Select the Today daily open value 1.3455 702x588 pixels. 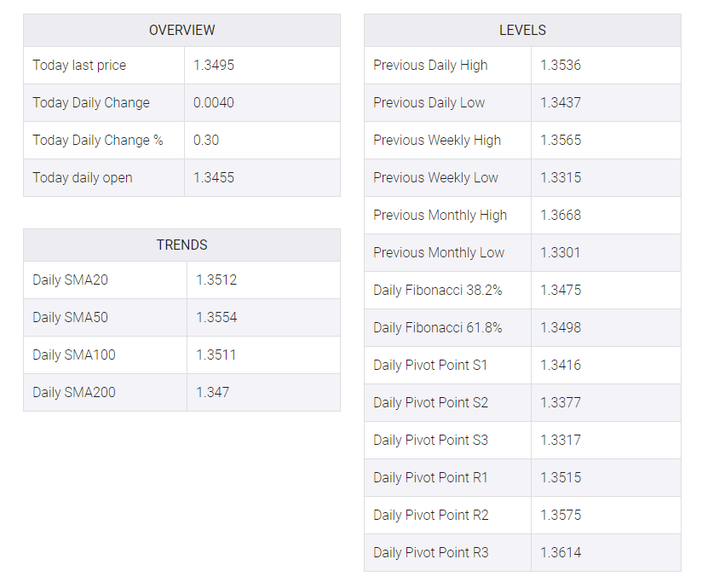214,178
